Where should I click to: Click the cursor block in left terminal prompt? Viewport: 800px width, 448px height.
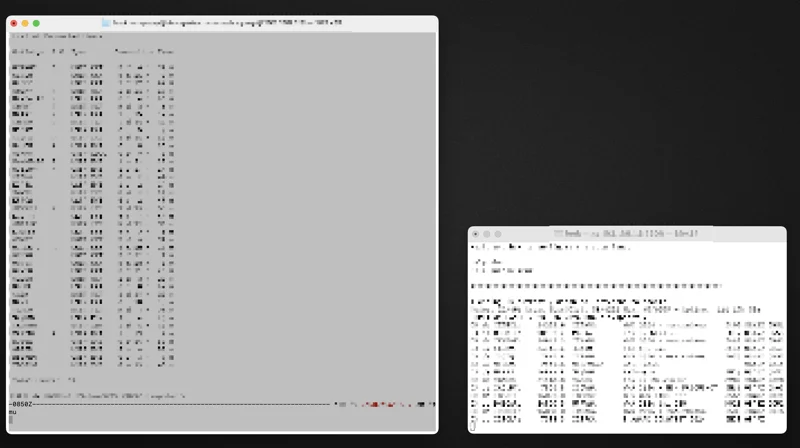click(11, 420)
